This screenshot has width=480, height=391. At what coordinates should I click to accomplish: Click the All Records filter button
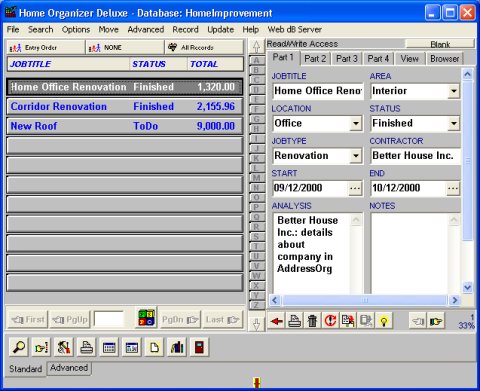(204, 48)
